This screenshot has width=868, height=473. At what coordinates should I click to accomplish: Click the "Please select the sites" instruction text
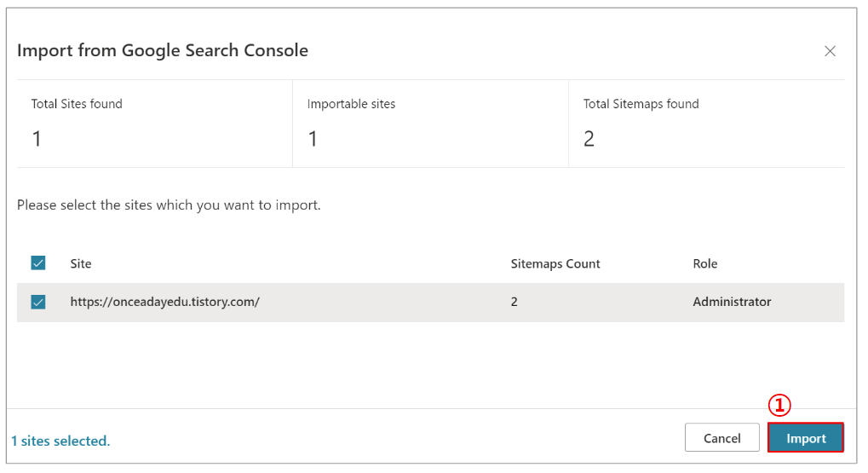click(x=169, y=205)
